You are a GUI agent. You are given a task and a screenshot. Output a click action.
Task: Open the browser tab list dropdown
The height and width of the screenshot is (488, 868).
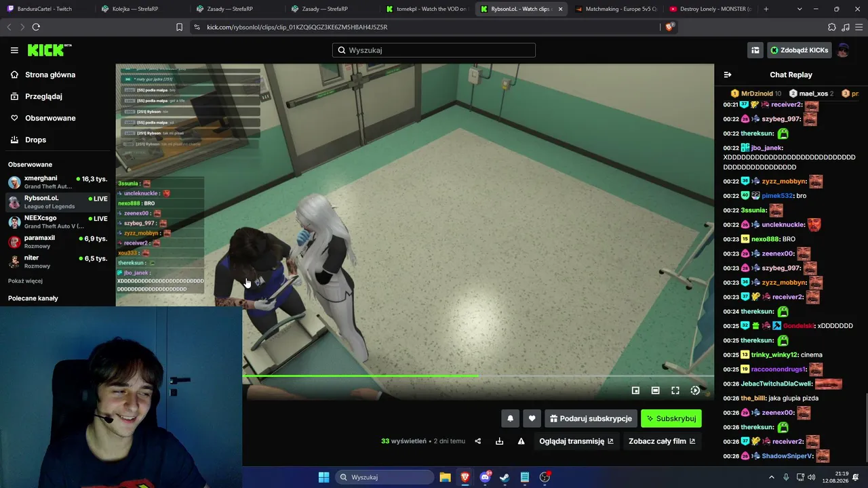[x=800, y=9]
